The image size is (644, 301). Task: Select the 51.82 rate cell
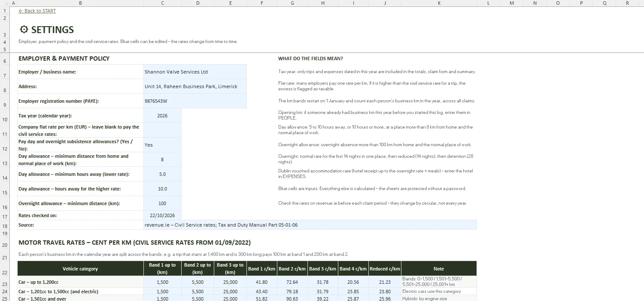[x=261, y=298]
